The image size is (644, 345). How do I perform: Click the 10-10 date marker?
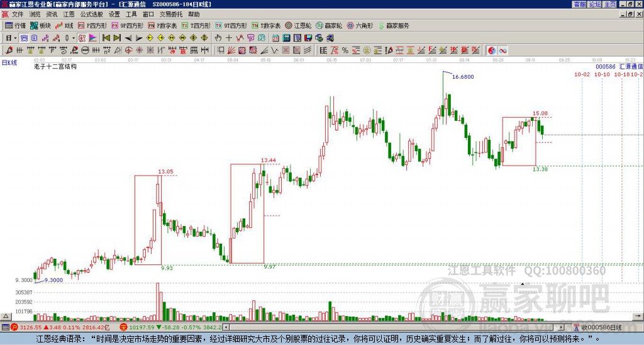click(602, 74)
